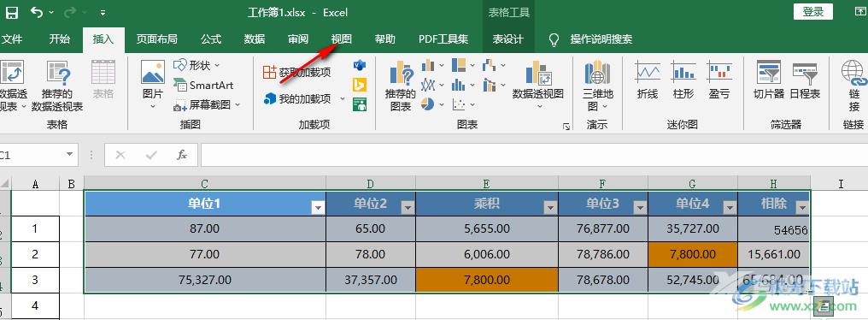Select the column C header
The image size is (868, 320).
(205, 184)
